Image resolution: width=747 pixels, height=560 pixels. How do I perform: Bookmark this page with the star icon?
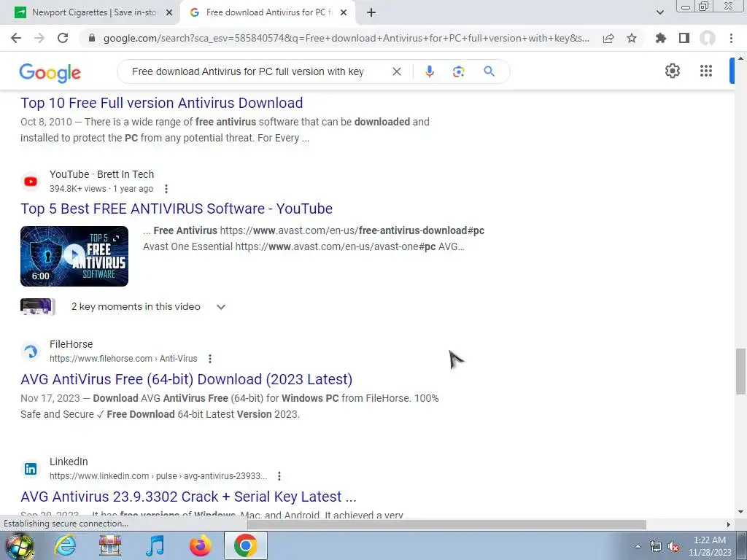click(x=632, y=38)
